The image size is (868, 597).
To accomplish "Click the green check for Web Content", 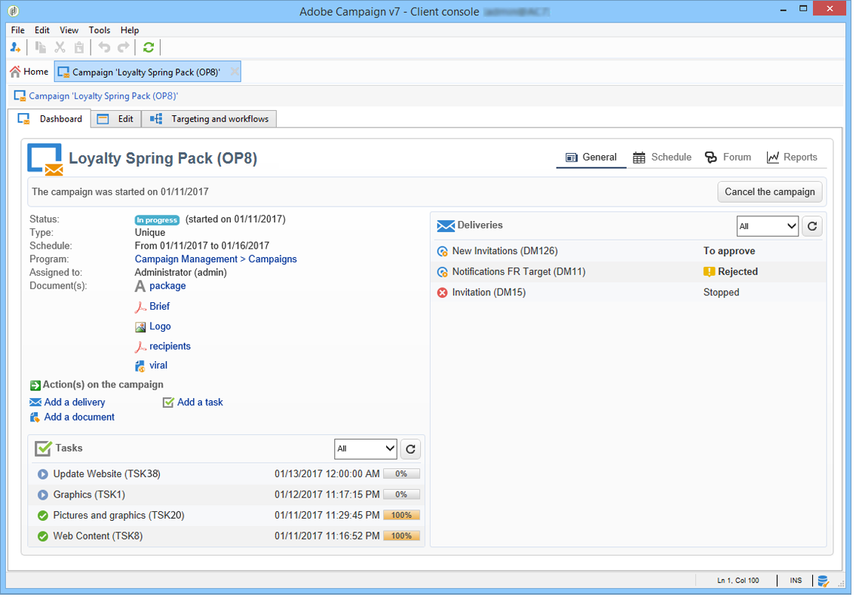I will click(x=43, y=536).
